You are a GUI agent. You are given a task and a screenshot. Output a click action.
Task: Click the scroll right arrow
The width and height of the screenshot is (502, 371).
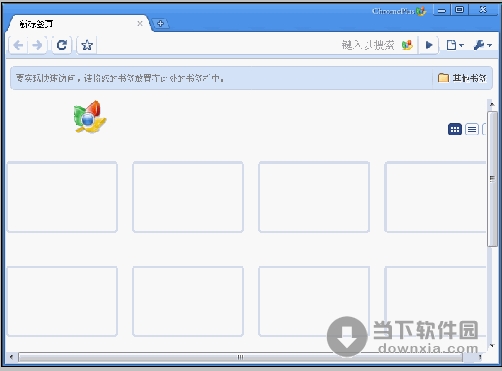pos(480,357)
